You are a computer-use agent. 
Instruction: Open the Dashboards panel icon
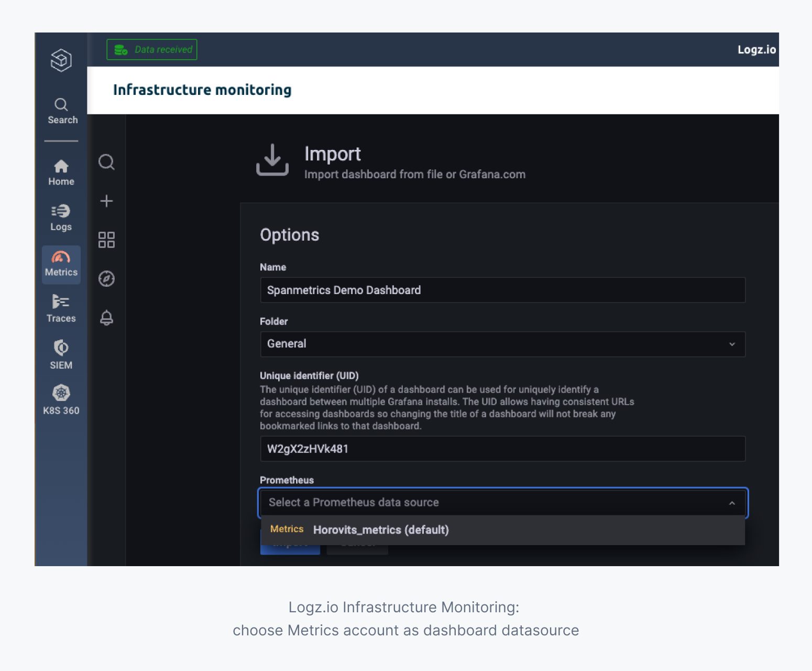point(106,240)
